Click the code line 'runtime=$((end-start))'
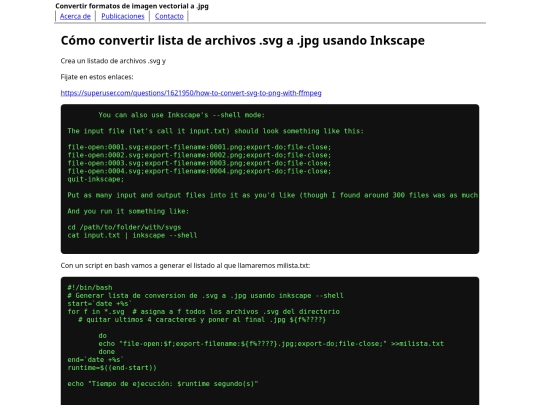The height and width of the screenshot is (405, 540). (x=112, y=368)
